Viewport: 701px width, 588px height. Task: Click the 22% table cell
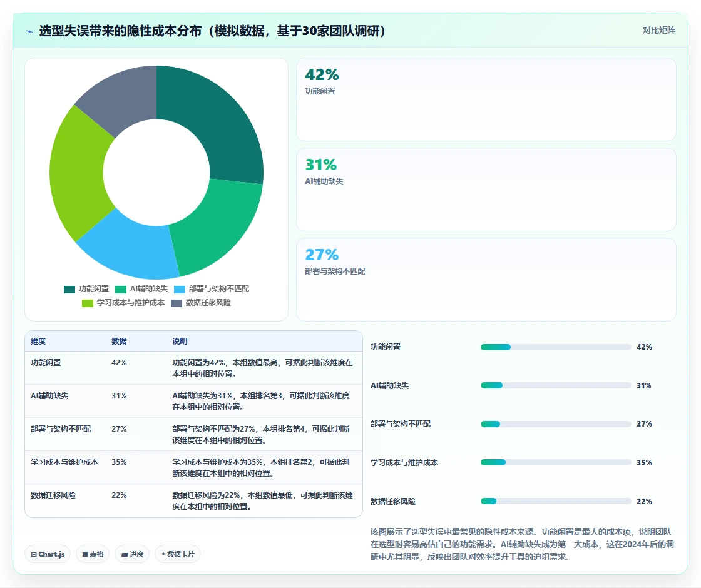(119, 495)
